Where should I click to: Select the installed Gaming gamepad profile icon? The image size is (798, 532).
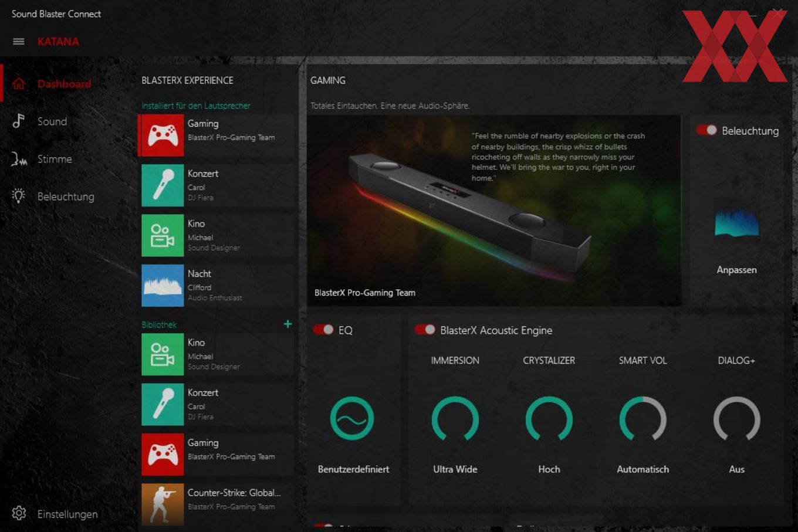163,135
